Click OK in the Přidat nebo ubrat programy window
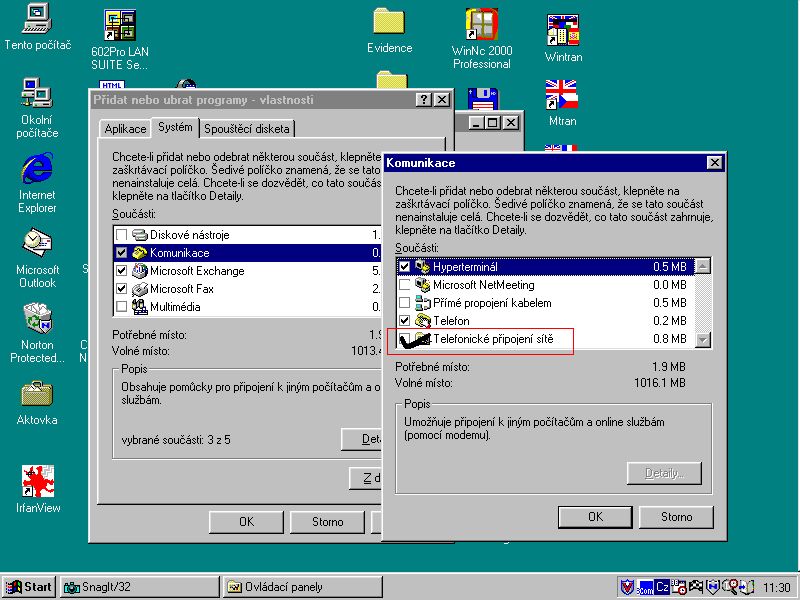The width and height of the screenshot is (800, 600). (246, 521)
